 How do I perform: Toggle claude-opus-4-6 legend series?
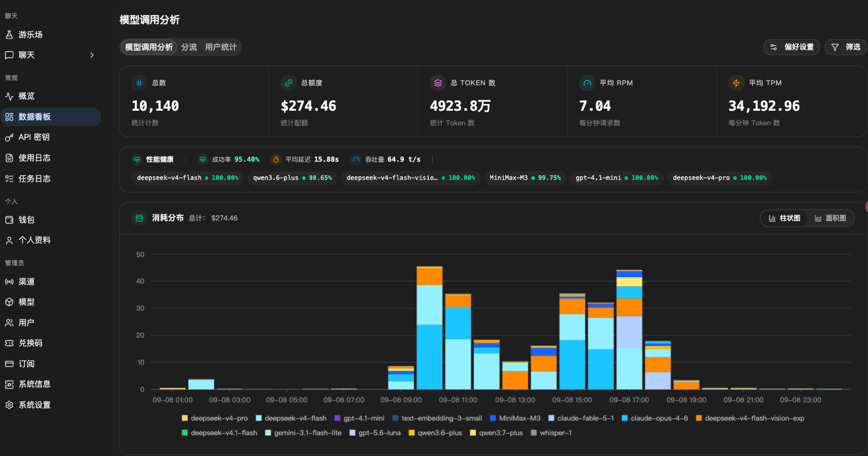(x=655, y=419)
